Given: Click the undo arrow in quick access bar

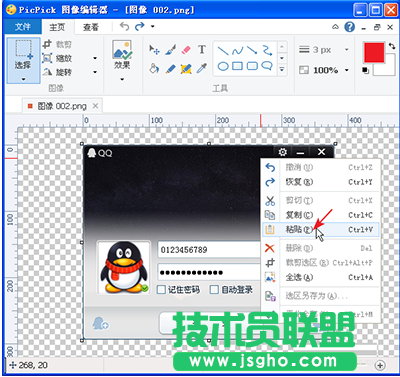Looking at the screenshot, I should tap(124, 26).
